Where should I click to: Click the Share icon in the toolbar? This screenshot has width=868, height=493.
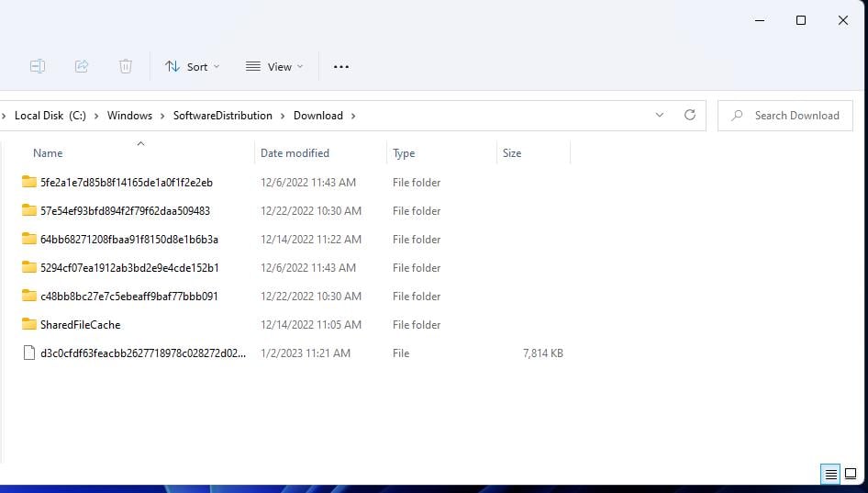(82, 66)
